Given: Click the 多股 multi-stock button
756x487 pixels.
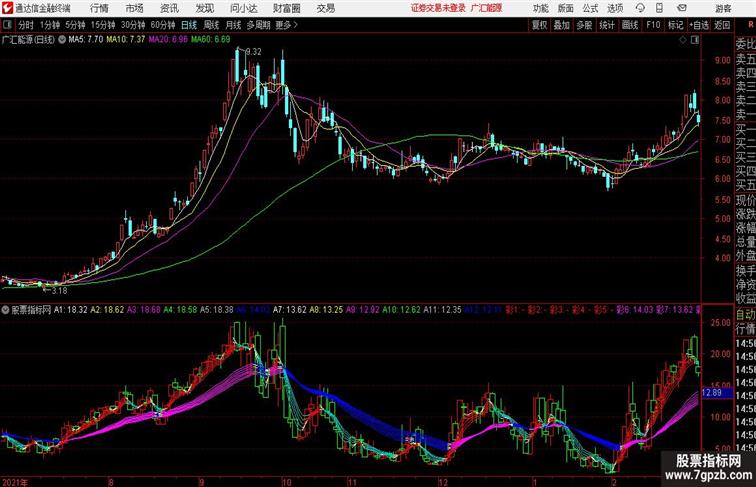Looking at the screenshot, I should 584,25.
